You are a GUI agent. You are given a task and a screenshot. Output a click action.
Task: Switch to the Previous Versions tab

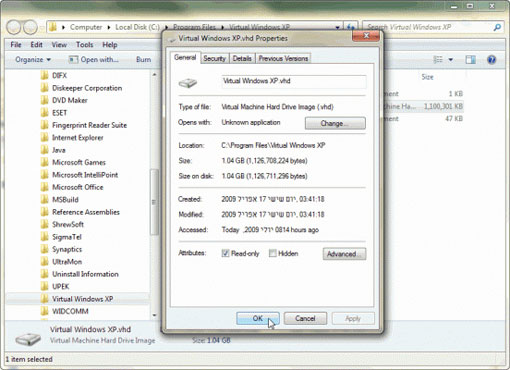click(x=283, y=58)
